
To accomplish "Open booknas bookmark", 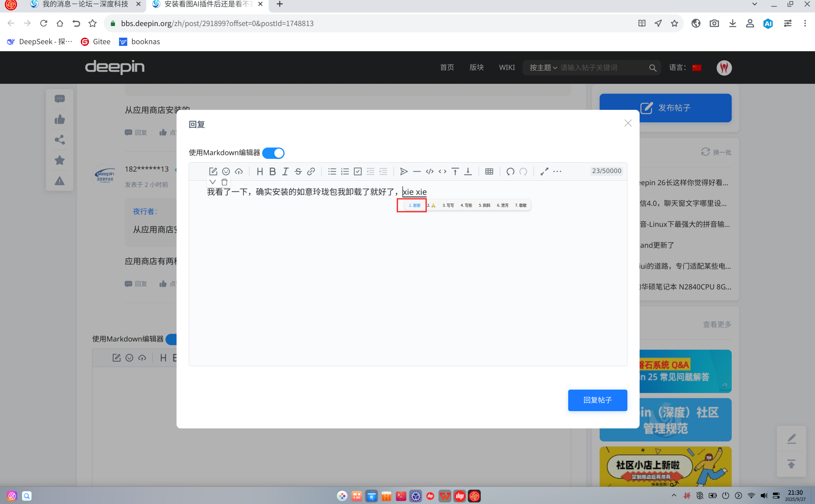I will tap(140, 42).
